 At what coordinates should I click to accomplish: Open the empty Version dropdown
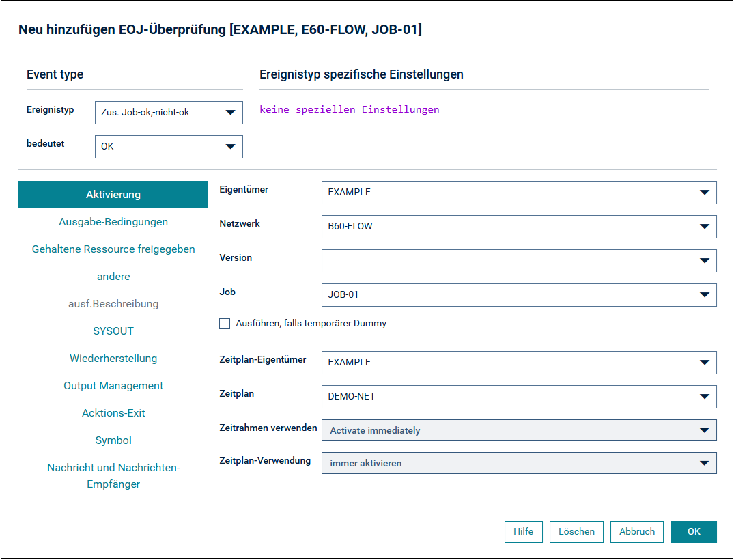click(x=519, y=261)
